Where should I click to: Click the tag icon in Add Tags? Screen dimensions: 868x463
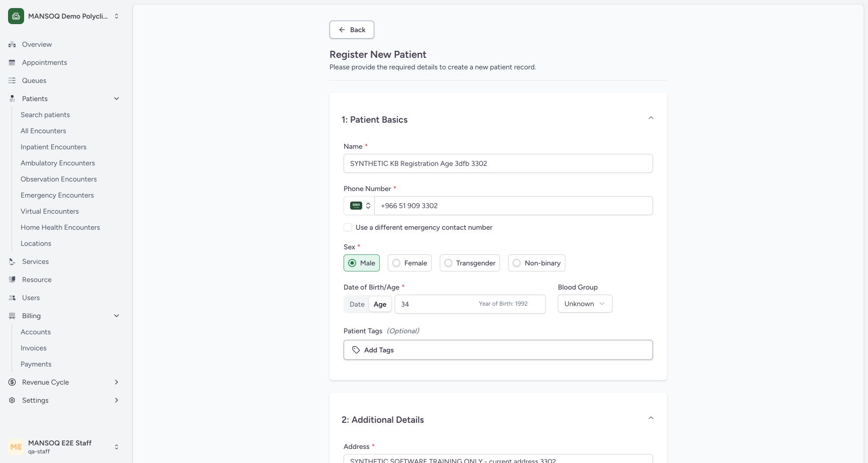click(356, 350)
